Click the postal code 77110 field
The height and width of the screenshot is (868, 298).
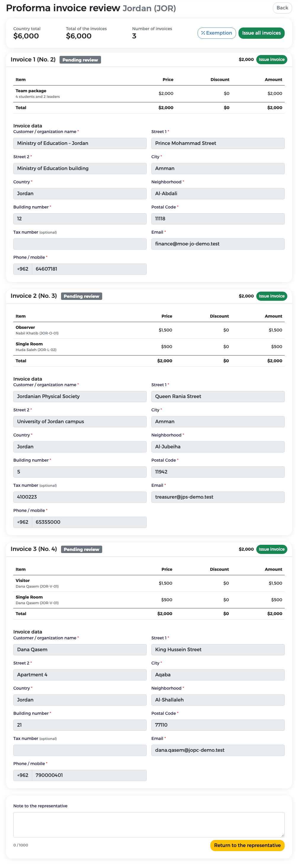click(218, 725)
